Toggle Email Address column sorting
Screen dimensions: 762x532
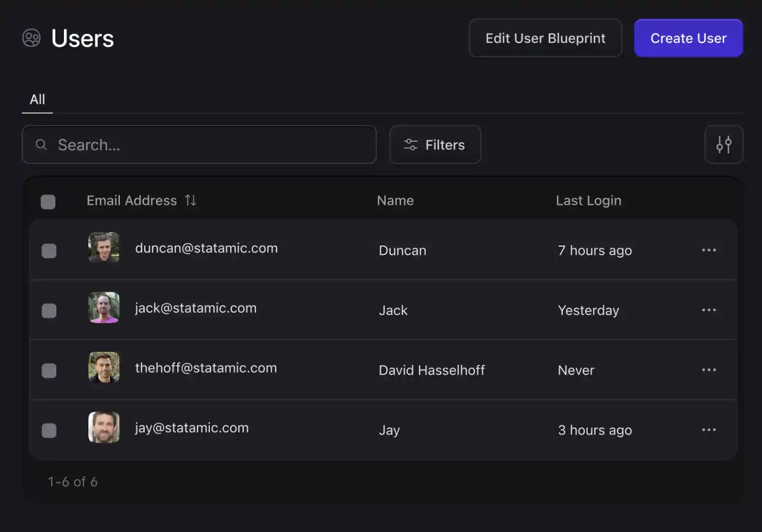190,200
